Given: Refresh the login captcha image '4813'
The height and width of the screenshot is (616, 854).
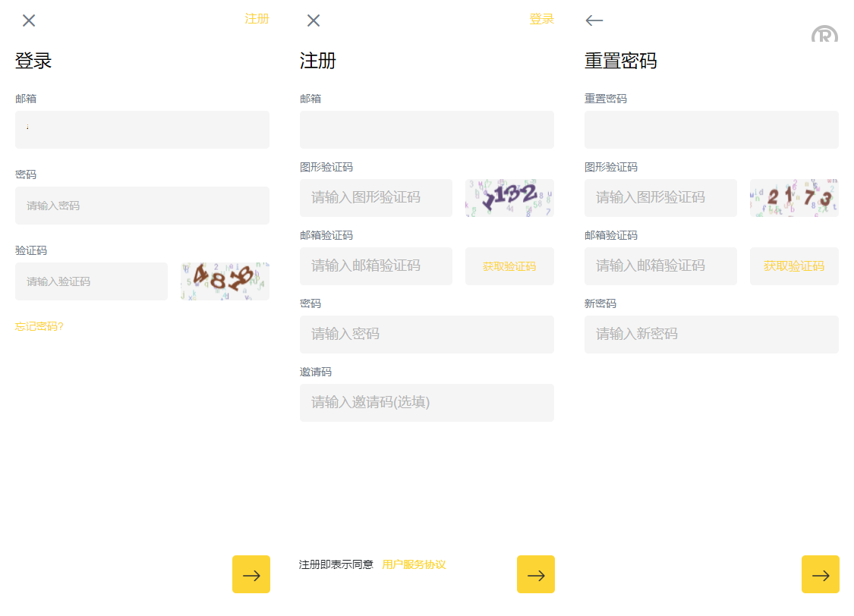Looking at the screenshot, I should pyautogui.click(x=224, y=281).
